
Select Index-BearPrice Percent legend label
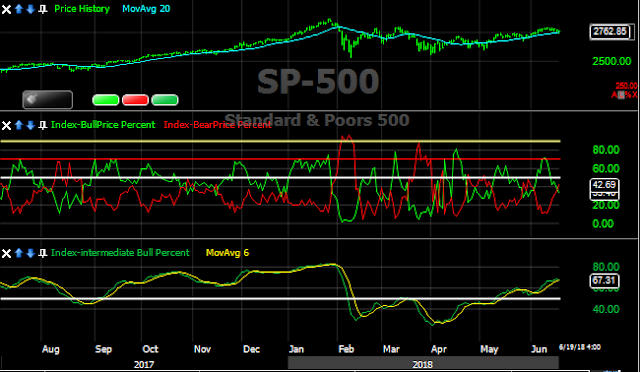218,125
